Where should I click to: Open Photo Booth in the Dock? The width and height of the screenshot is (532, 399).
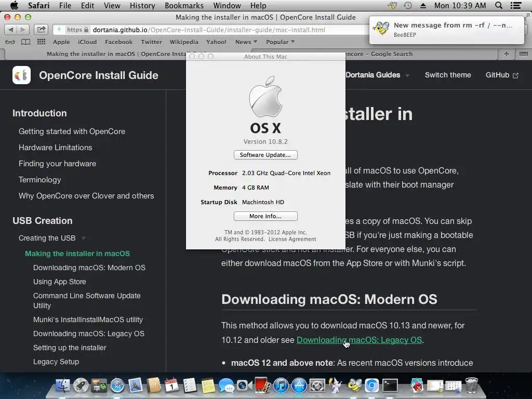coord(262,385)
